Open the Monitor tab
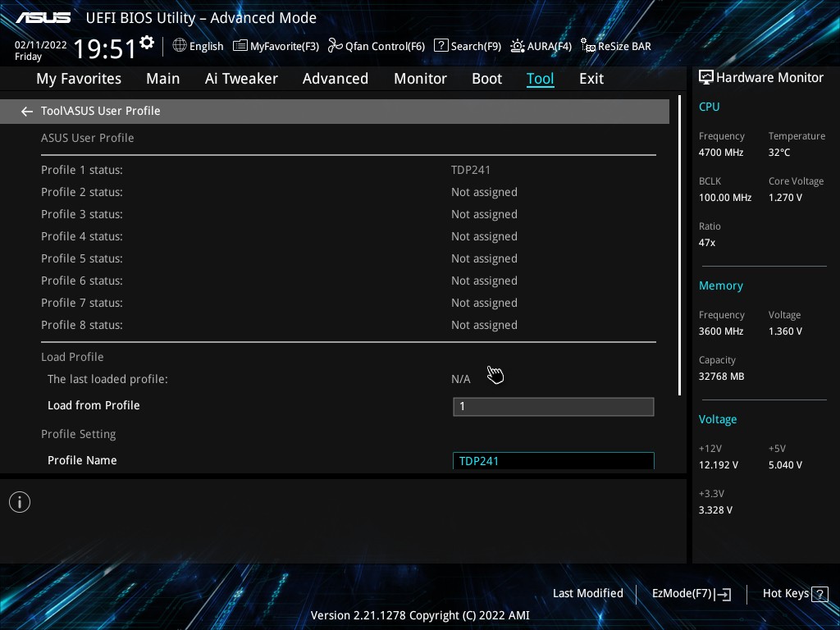The height and width of the screenshot is (630, 840). pyautogui.click(x=421, y=79)
